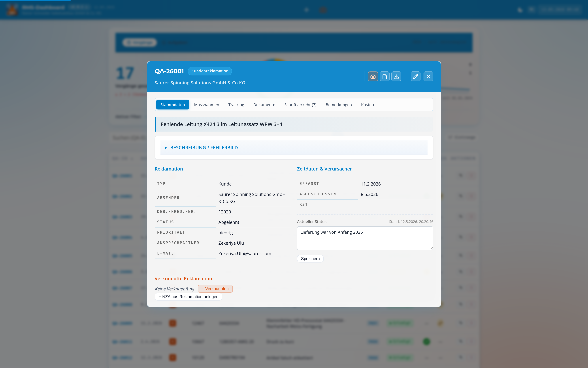Click the Abgeschlossen date 8.5.2026
The height and width of the screenshot is (368, 588).
(x=369, y=194)
